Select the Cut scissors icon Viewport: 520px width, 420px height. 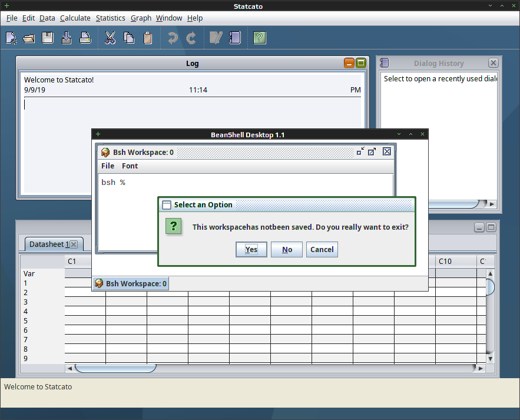(x=110, y=38)
